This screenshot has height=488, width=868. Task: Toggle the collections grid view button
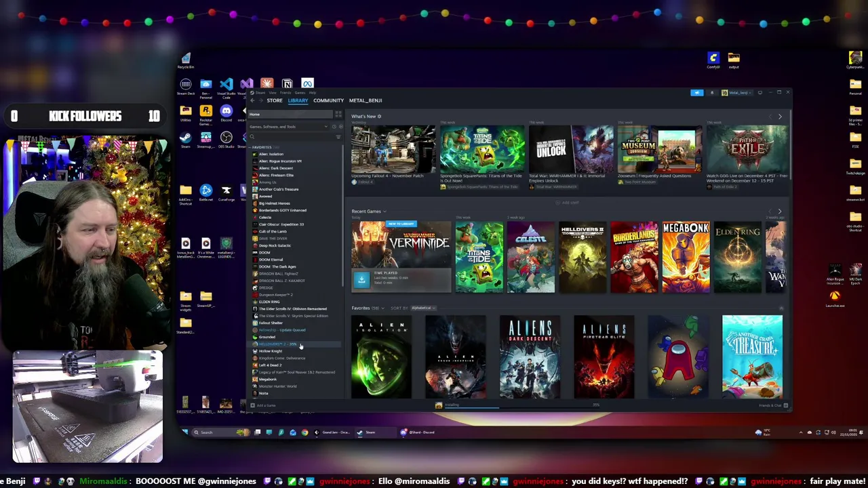(338, 114)
